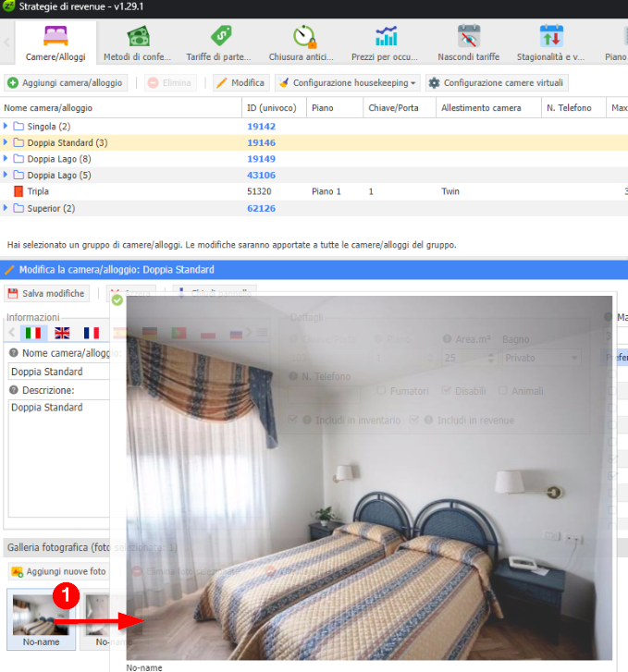Click the Salva modifiche floppy disk icon
Image resolution: width=628 pixels, height=672 pixels.
[13, 294]
